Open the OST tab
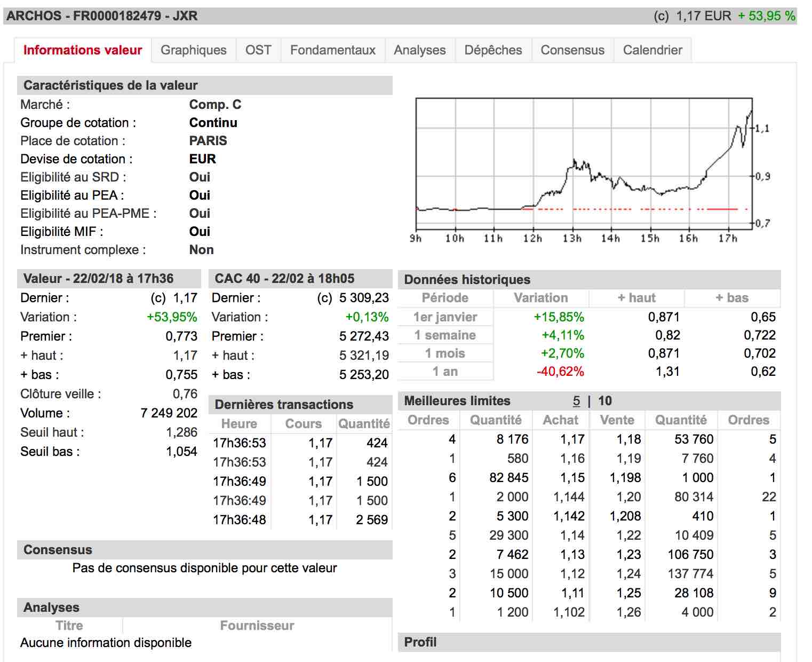The image size is (812, 662). (x=258, y=50)
